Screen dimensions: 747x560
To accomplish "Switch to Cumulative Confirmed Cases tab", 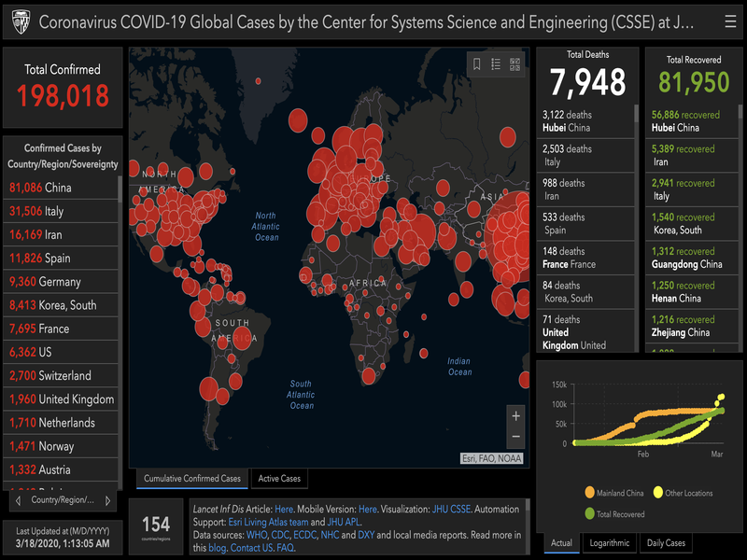I will click(x=192, y=479).
